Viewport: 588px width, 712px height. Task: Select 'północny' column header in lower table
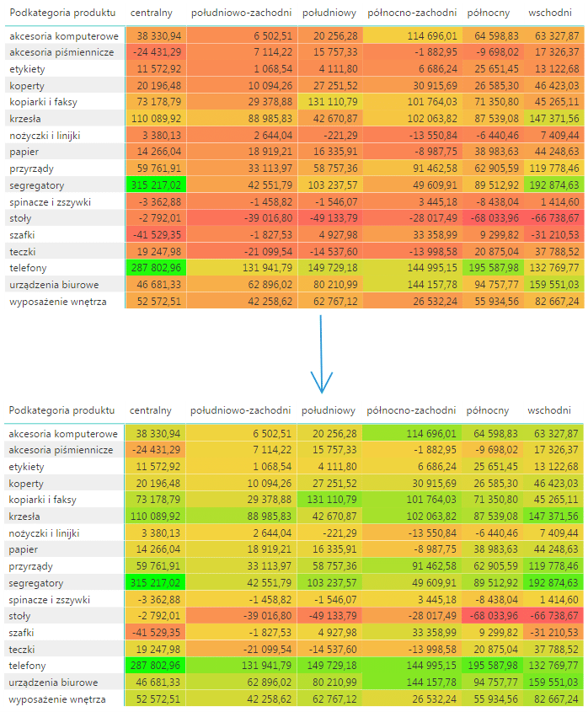coord(488,410)
